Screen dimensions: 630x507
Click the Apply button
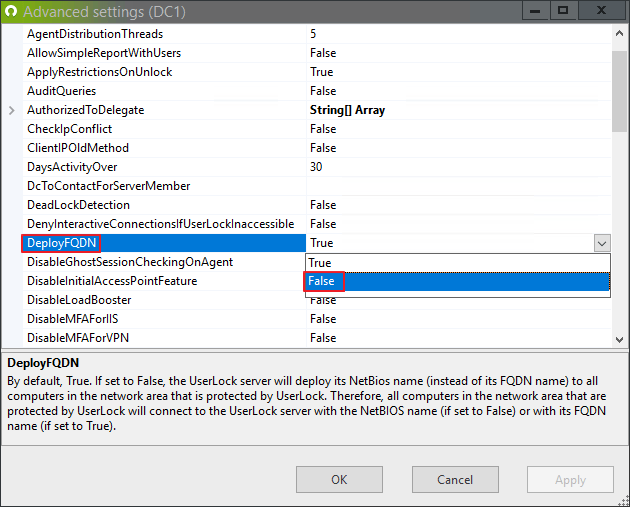(x=570, y=479)
